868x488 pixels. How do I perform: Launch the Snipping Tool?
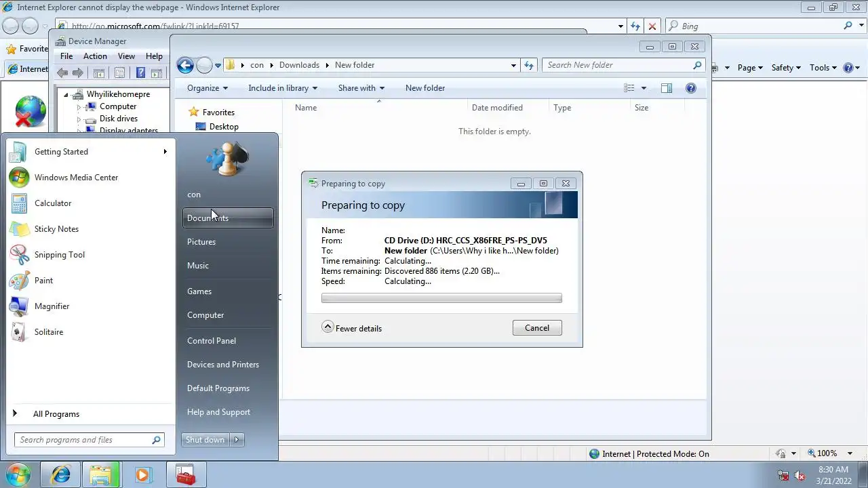[90, 255]
